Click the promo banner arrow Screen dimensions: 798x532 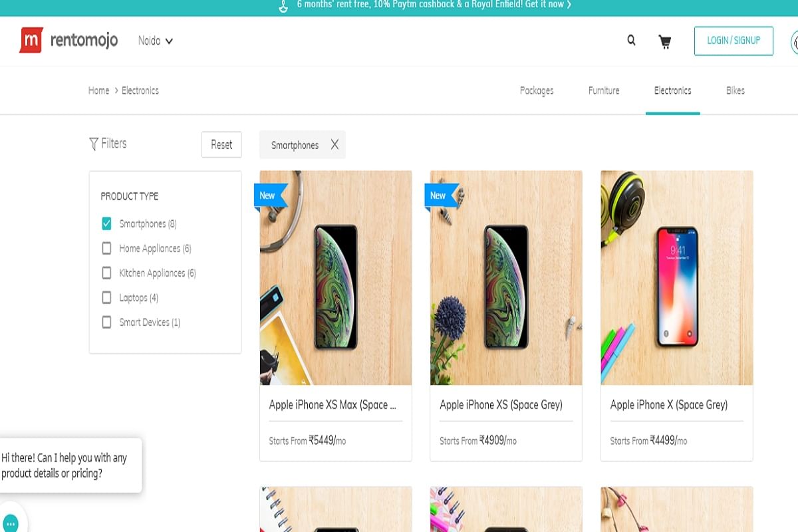tap(569, 5)
